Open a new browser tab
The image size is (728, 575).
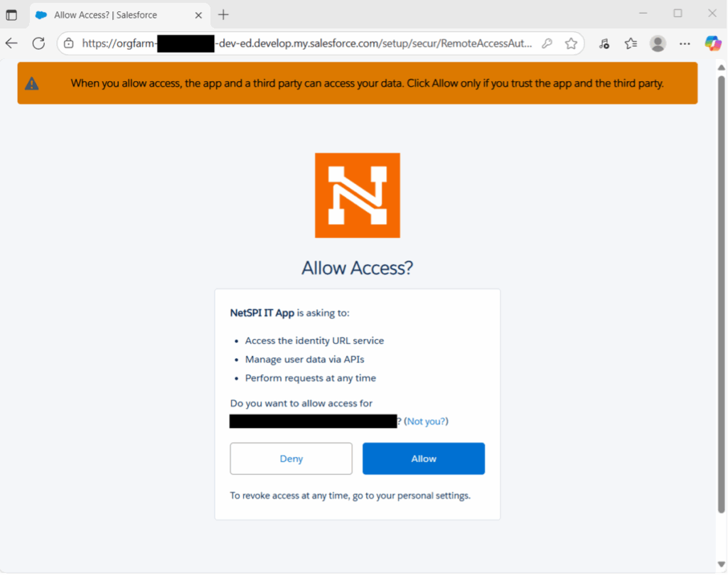click(x=224, y=14)
